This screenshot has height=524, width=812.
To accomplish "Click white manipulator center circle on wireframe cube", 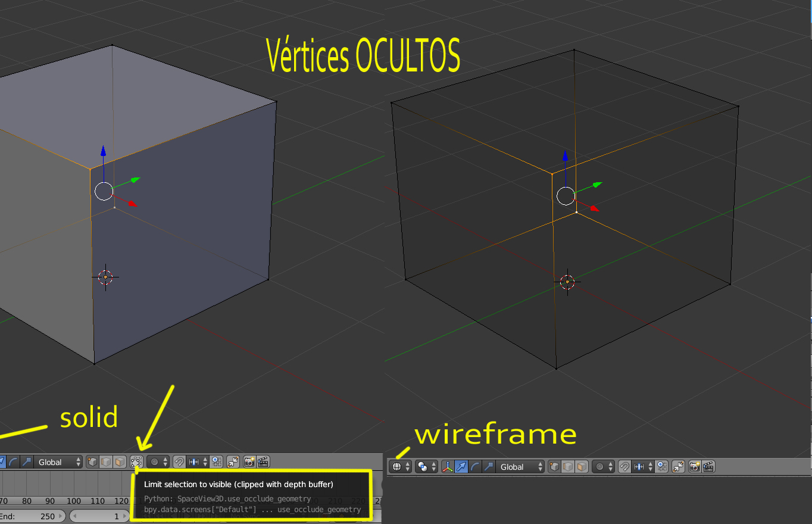I will [566, 196].
